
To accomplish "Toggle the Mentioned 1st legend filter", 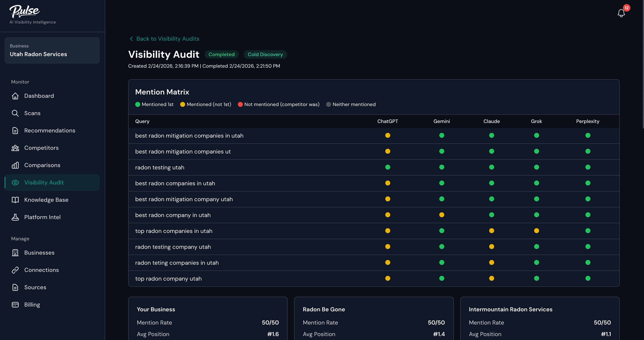I will pyautogui.click(x=154, y=104).
